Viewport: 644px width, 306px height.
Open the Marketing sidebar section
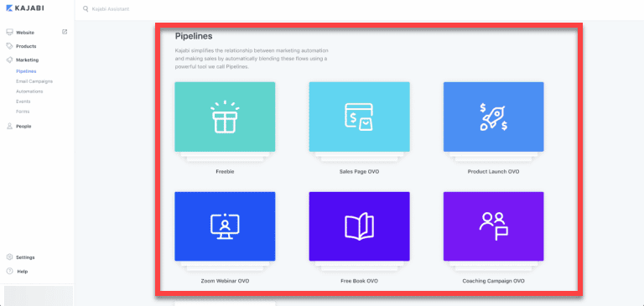coord(27,60)
